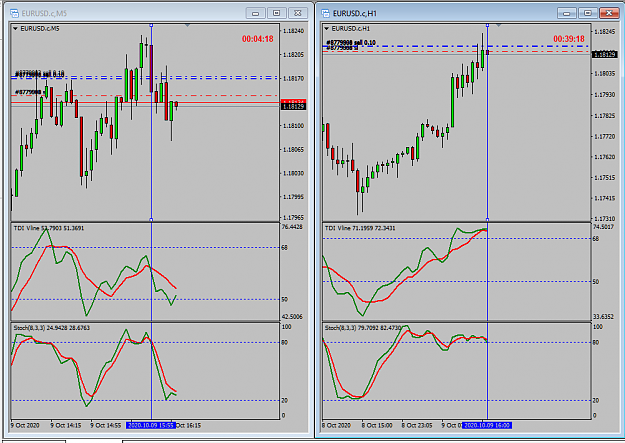This screenshot has height=443, width=625.
Task: Click the Stoch(8,3,3) 79.7092 label in H1 window
Action: click(363, 328)
